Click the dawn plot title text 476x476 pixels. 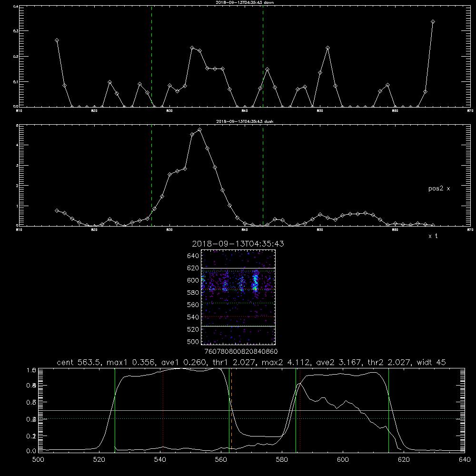coord(245,2)
